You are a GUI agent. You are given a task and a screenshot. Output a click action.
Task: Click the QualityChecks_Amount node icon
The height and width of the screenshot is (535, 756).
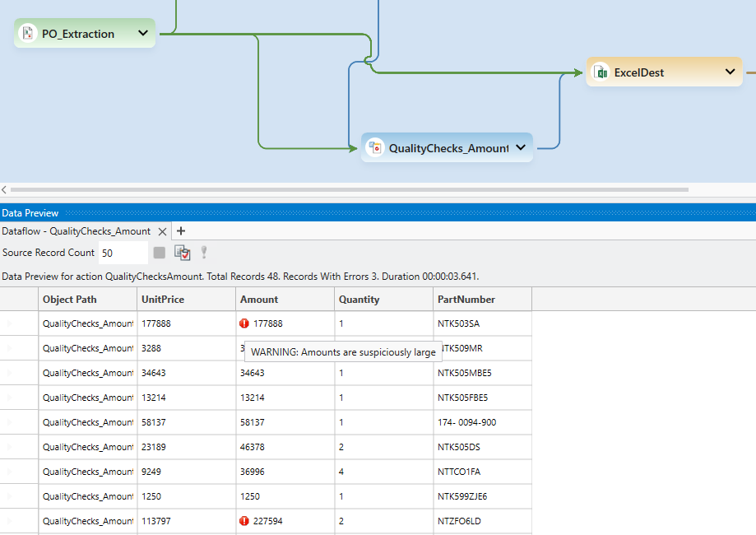pos(374,147)
